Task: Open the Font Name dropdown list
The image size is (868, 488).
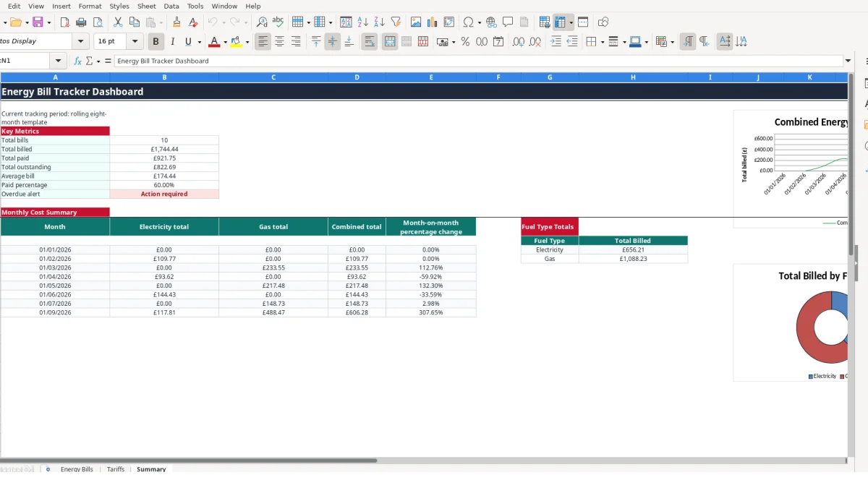Action: (80, 42)
